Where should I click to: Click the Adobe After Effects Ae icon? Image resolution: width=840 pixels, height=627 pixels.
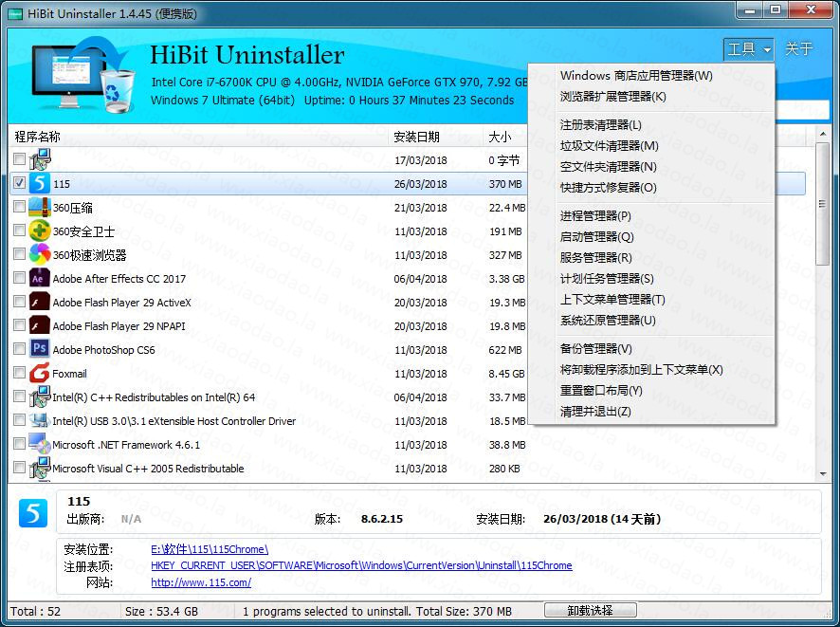coord(40,278)
